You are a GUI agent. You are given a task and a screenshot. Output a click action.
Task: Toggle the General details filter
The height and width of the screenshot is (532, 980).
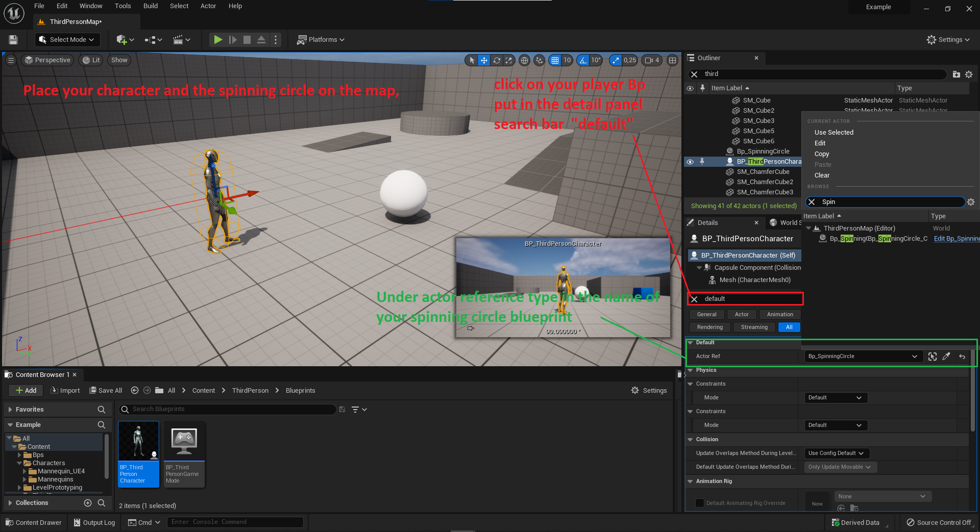[x=707, y=315]
